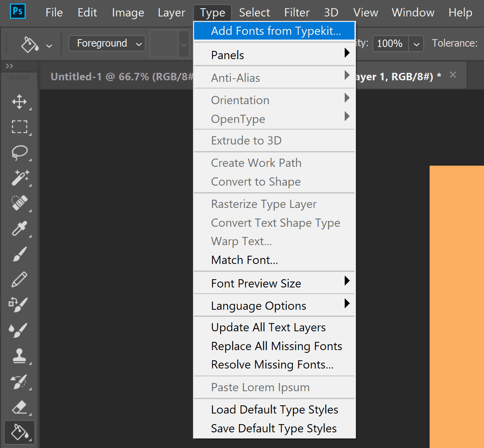Choose Update All Text Layers
Screen dimensions: 484x448
point(274,327)
